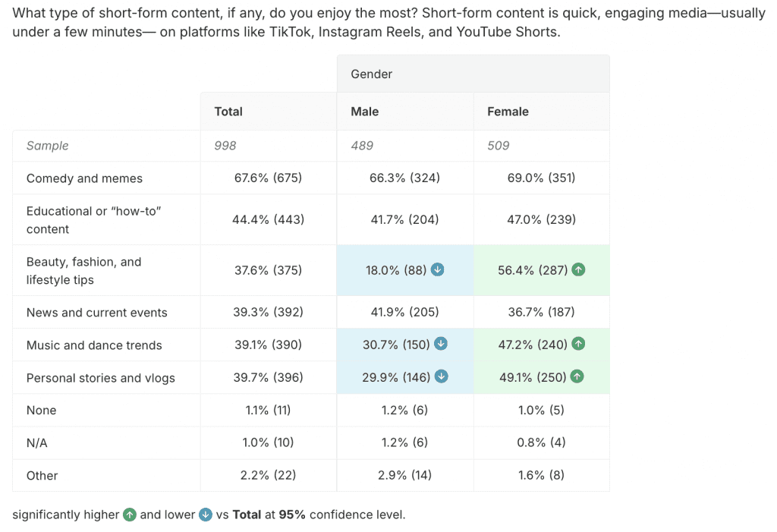Click the up arrow icon beside 49.1% (250)
The image size is (777, 532).
pyautogui.click(x=578, y=376)
